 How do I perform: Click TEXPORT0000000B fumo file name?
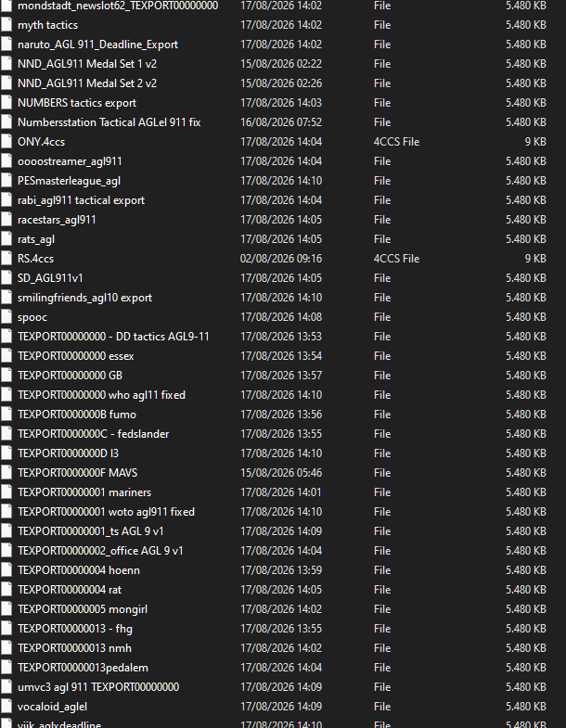click(77, 415)
